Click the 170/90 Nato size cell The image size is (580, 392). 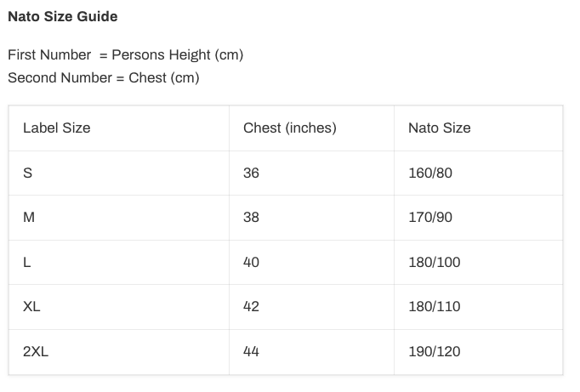[430, 217]
